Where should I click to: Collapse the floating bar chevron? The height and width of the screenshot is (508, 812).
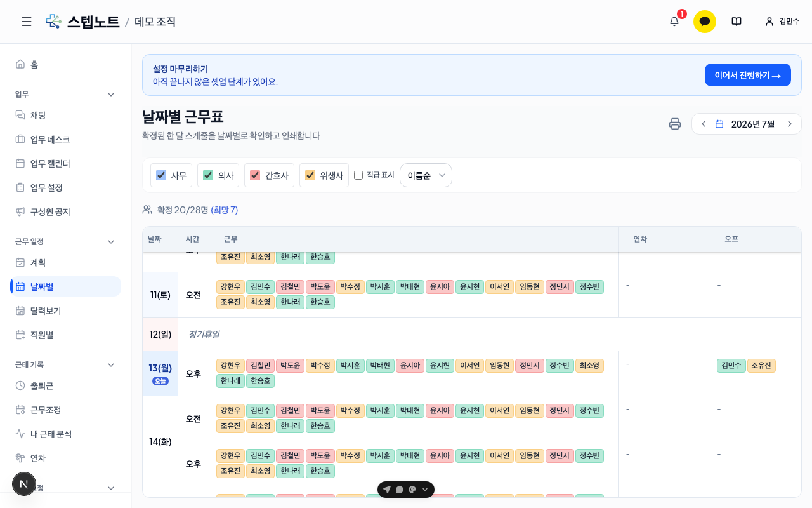(425, 490)
